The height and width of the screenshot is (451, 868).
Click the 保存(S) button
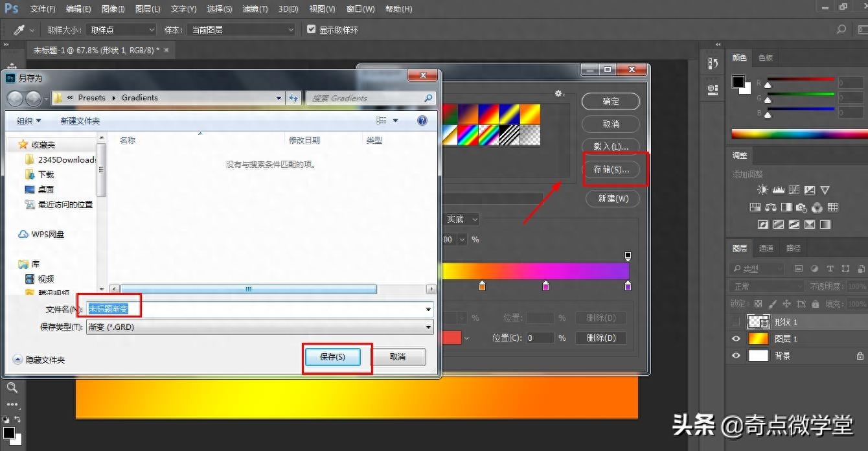point(332,357)
